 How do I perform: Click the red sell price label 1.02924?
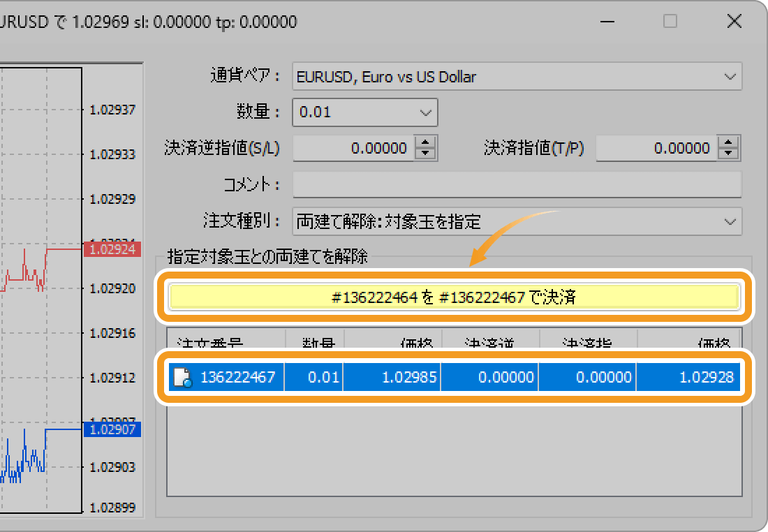[x=112, y=249]
